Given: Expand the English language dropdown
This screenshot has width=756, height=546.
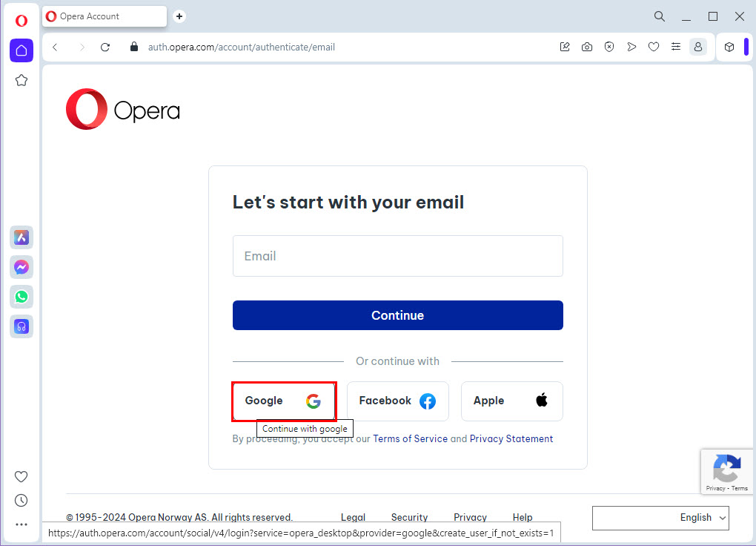Looking at the screenshot, I should click(660, 518).
